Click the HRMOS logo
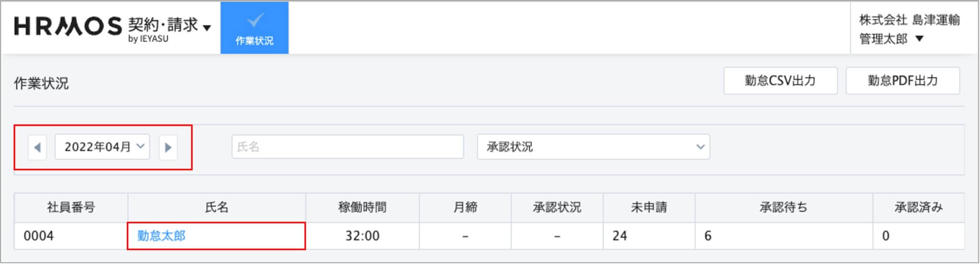Screen dimensions: 980x264 tap(68, 26)
